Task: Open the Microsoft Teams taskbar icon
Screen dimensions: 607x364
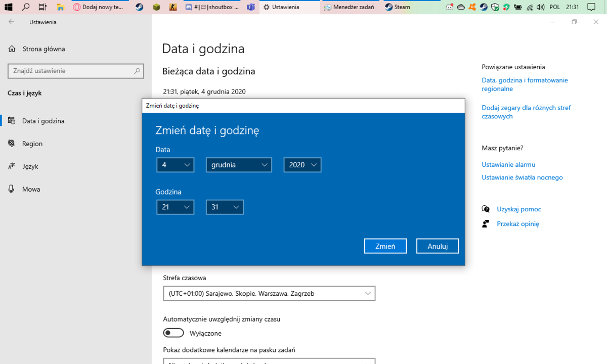Action: [251, 7]
